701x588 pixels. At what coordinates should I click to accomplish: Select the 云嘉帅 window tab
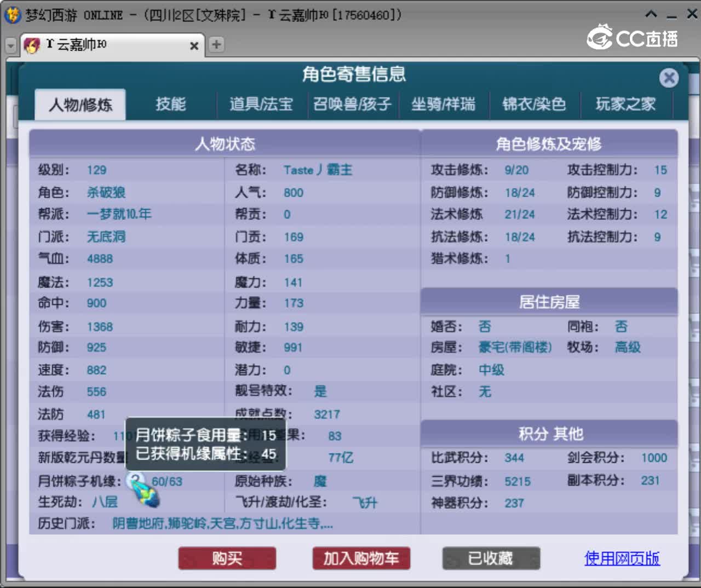pyautogui.click(x=112, y=45)
